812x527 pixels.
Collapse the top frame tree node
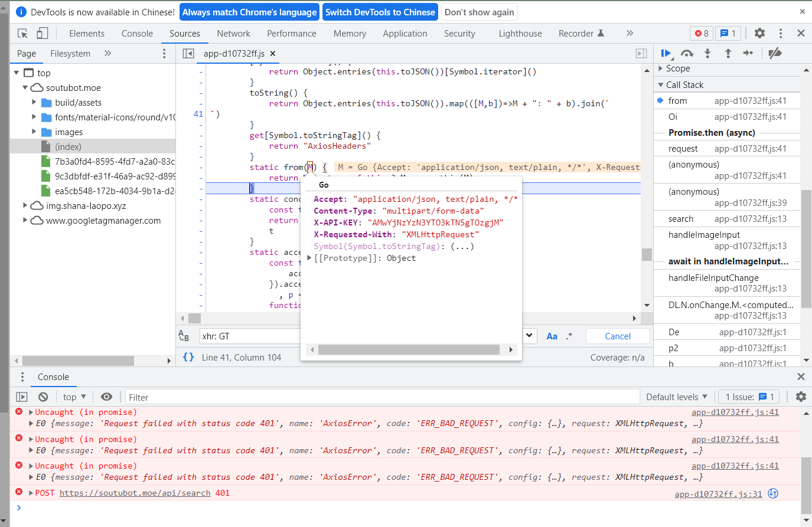[17, 73]
